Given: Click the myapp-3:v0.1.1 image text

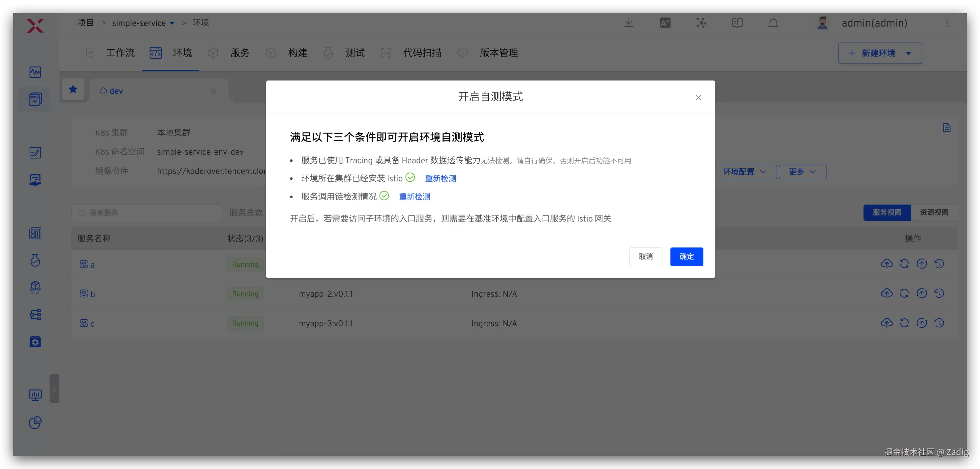Looking at the screenshot, I should point(326,323).
